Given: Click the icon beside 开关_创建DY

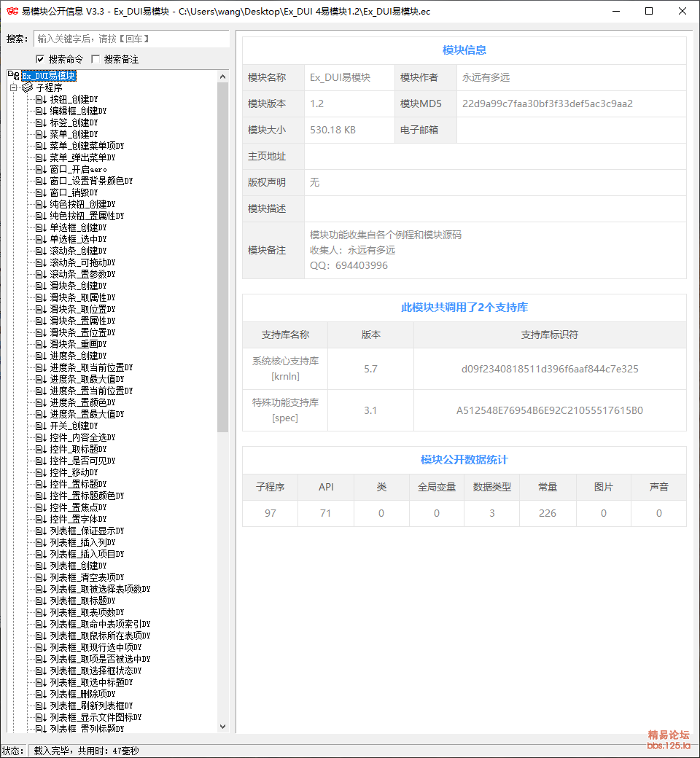Looking at the screenshot, I should [x=41, y=426].
